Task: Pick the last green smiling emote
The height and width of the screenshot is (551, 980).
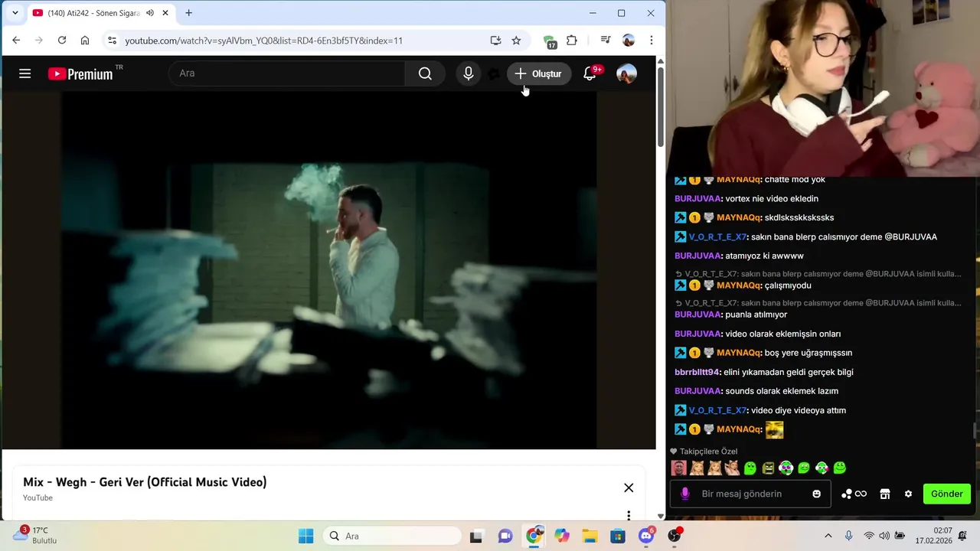Action: [x=840, y=468]
